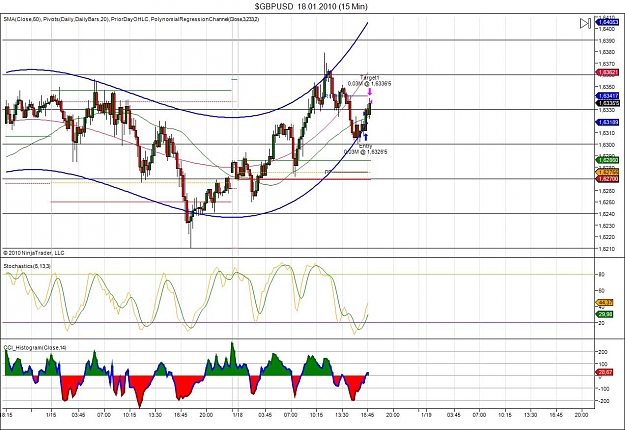Click the 1/16 date on time axis
625x430 pixels.
[51, 415]
